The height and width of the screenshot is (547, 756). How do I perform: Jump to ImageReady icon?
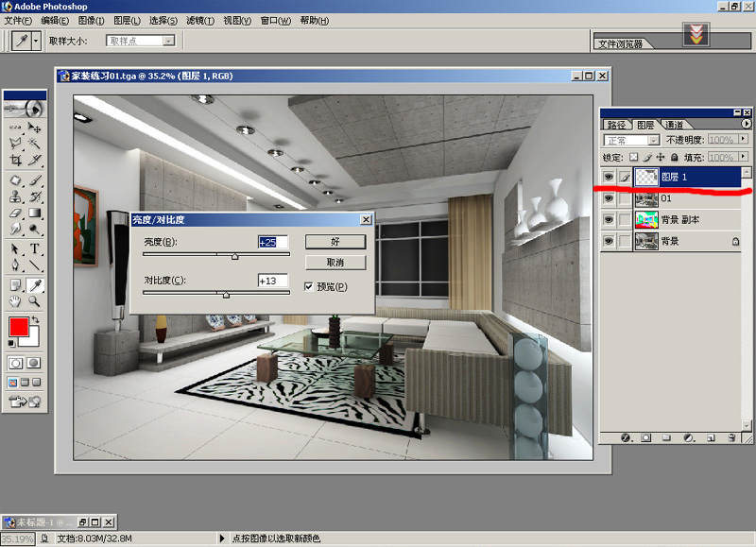25,401
